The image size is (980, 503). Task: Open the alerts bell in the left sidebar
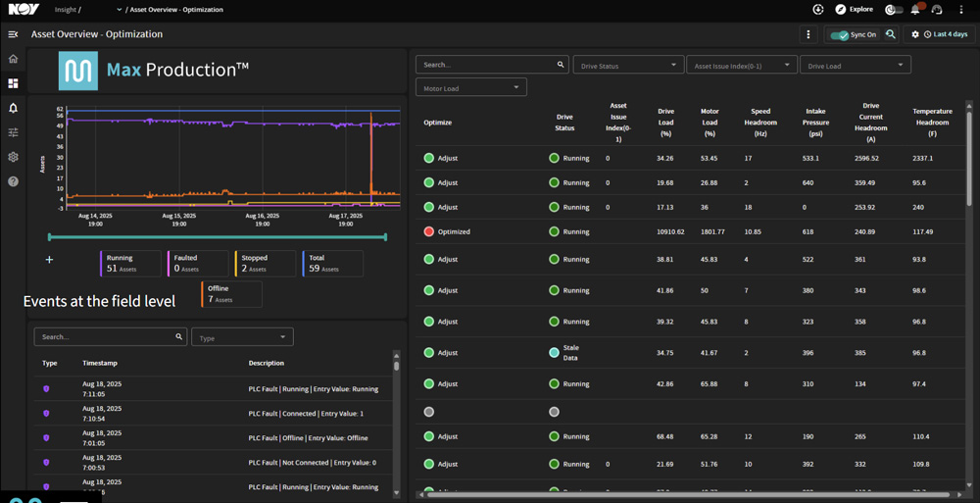[13, 108]
